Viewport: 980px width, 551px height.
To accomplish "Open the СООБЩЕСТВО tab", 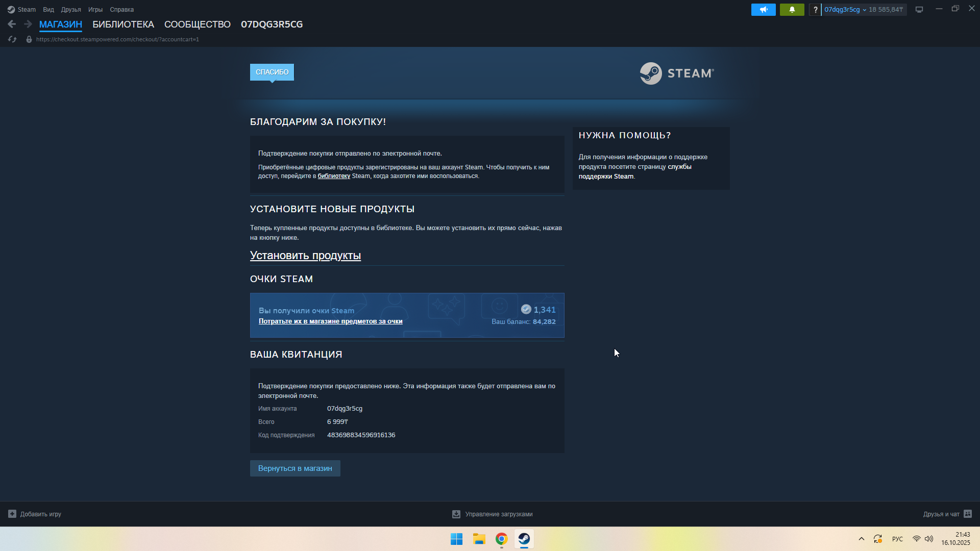I will (197, 24).
